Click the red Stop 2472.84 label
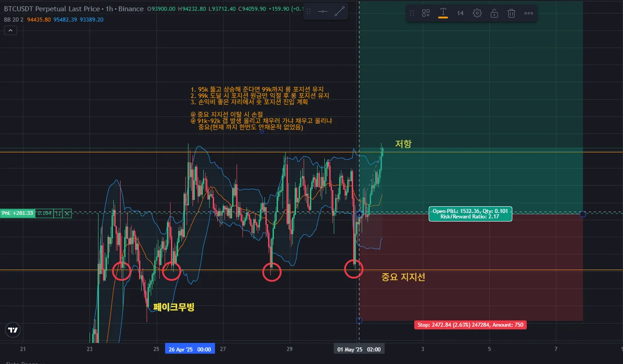 (470, 325)
